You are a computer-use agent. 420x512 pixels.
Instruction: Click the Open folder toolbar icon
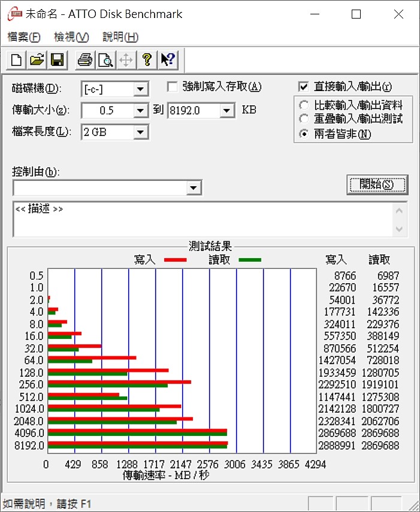(37, 60)
